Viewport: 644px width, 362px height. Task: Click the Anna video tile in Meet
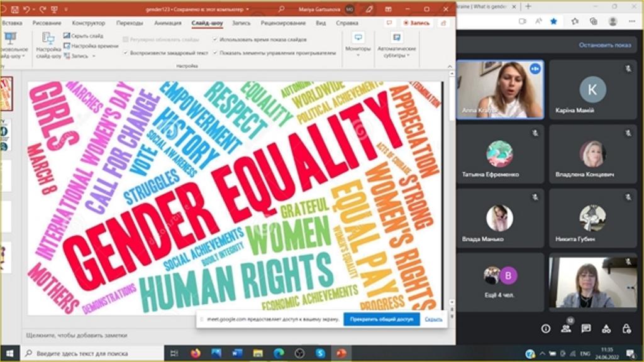(x=500, y=89)
